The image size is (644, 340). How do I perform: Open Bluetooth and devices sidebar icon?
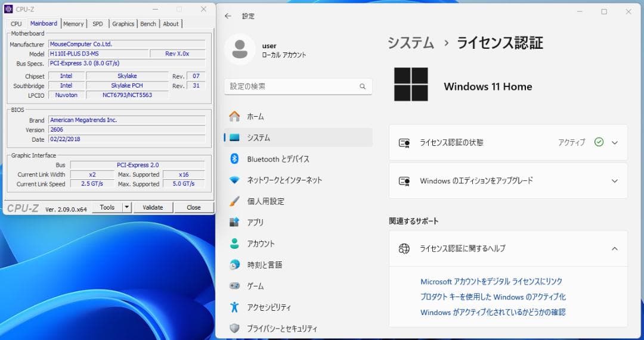[x=234, y=159]
